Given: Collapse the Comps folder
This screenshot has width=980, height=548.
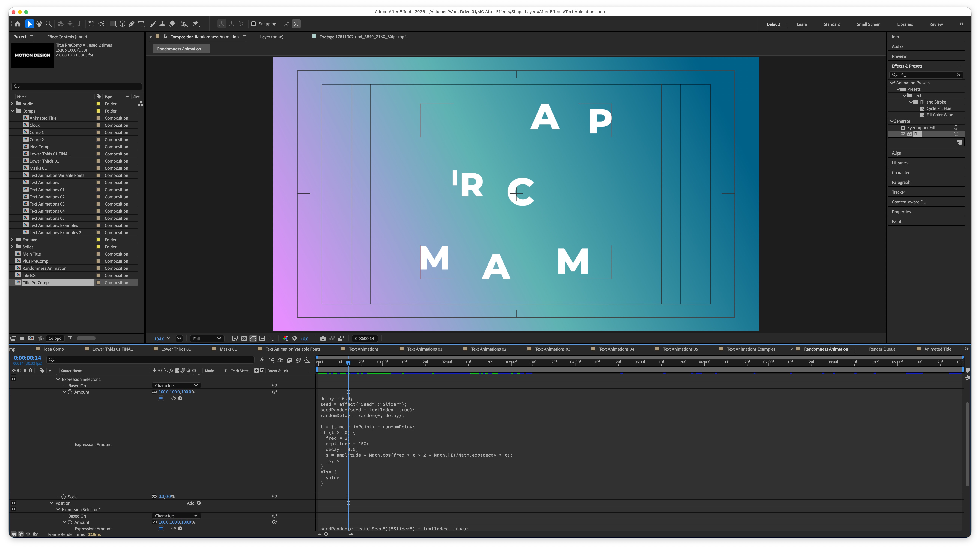Looking at the screenshot, I should click(12, 111).
